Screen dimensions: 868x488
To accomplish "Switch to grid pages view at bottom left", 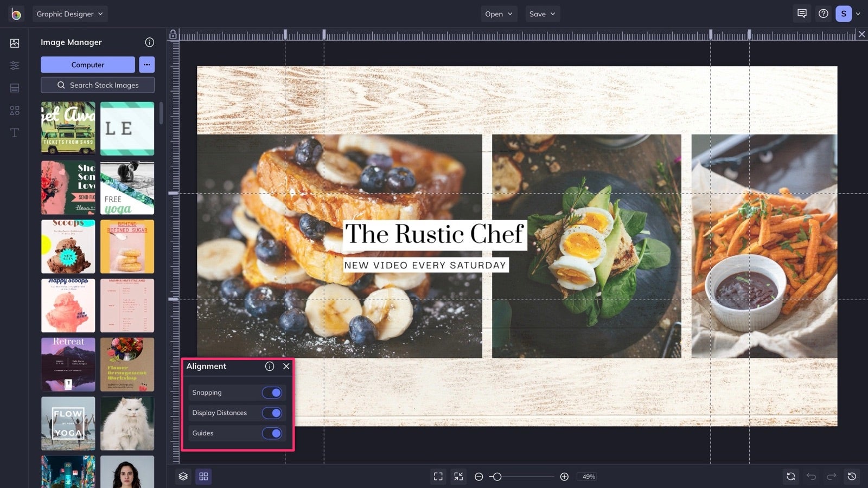I will point(203,477).
